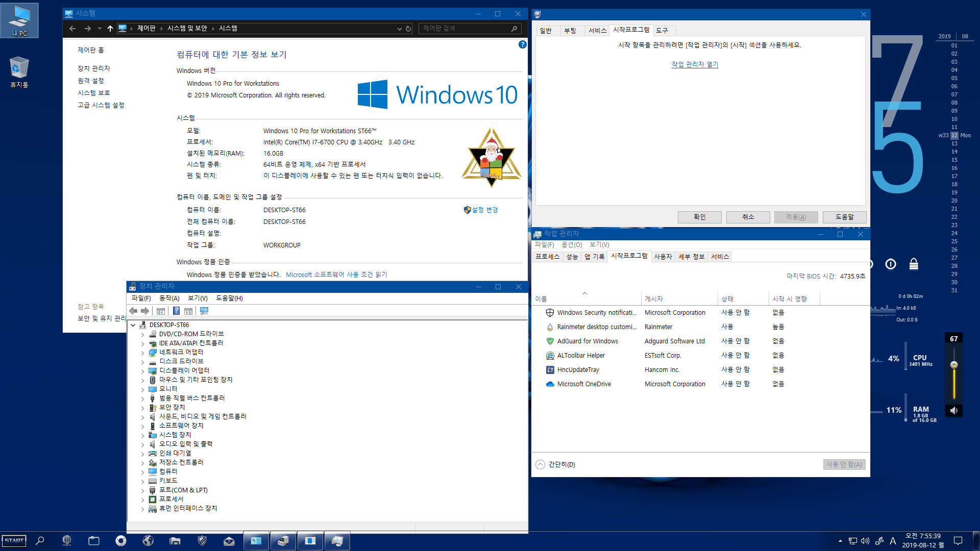Viewport: 980px width, 551px height.
Task: Expand the 프로세서 node in Device Manager
Action: [x=142, y=499]
